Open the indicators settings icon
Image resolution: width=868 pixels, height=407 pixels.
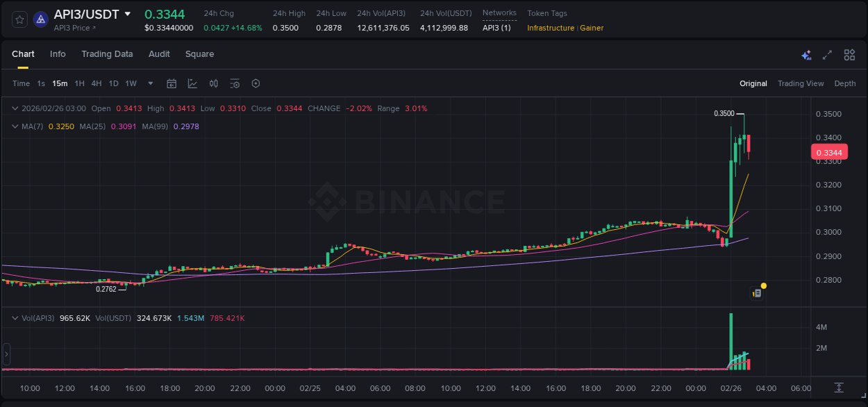pyautogui.click(x=234, y=83)
